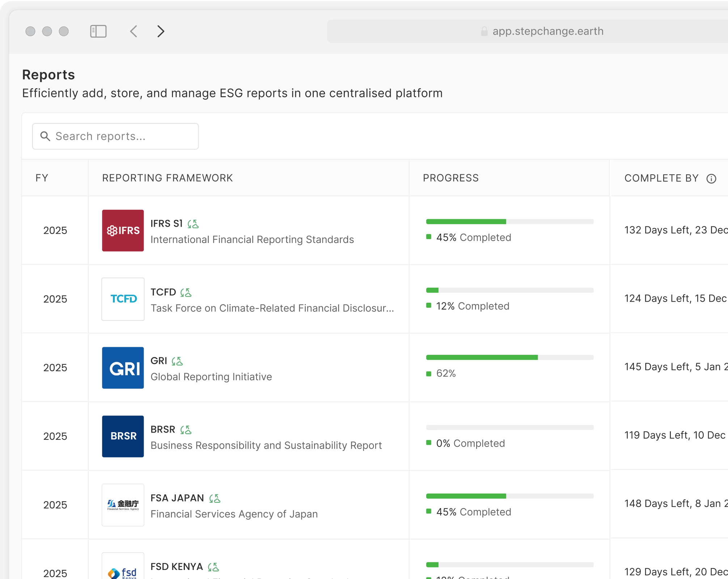Click the 145 Days Left deadline
This screenshot has width=728, height=579.
click(x=676, y=367)
